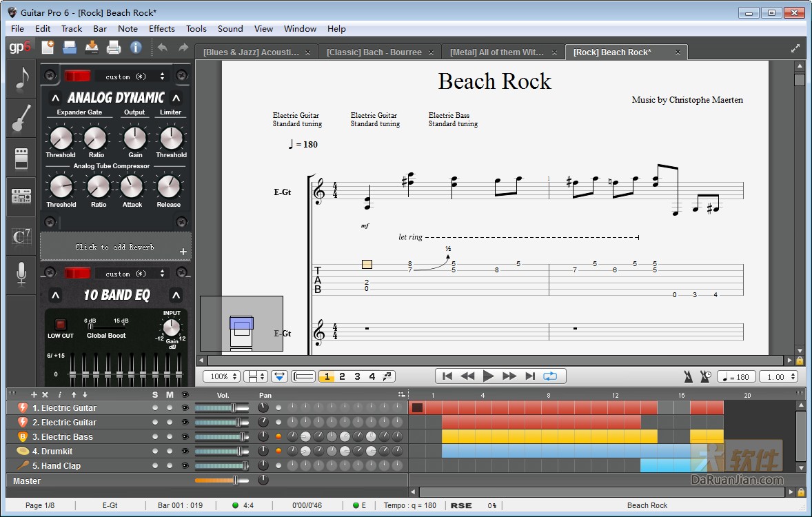Open the 10 Band EQ 'custom (*)' preset dropdown
Image resolution: width=812 pixels, height=517 pixels.
point(132,273)
